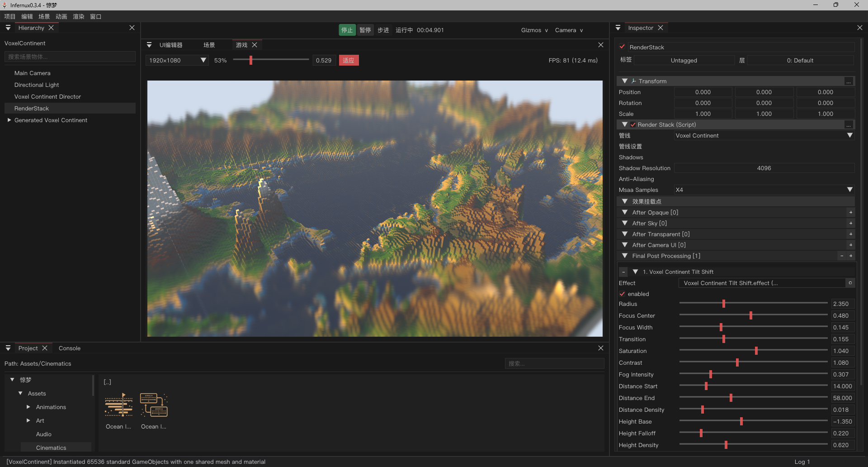
Task: Open Render Stack script options button
Action: pyautogui.click(x=849, y=125)
